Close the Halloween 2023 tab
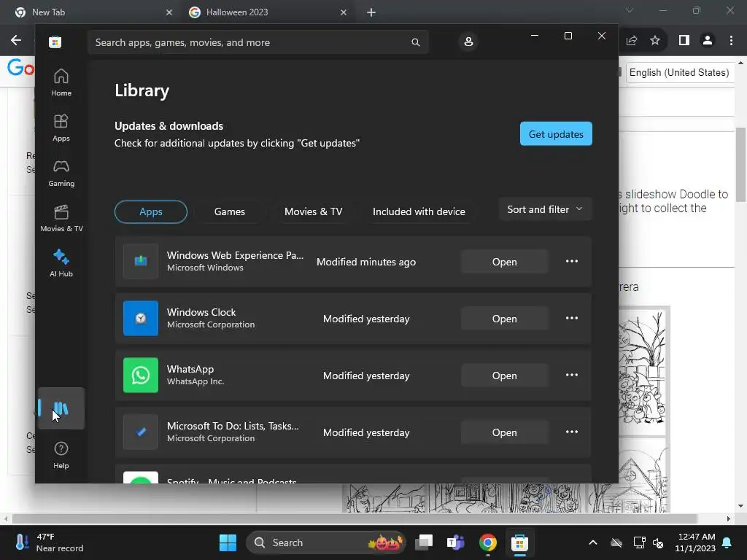 pyautogui.click(x=344, y=12)
